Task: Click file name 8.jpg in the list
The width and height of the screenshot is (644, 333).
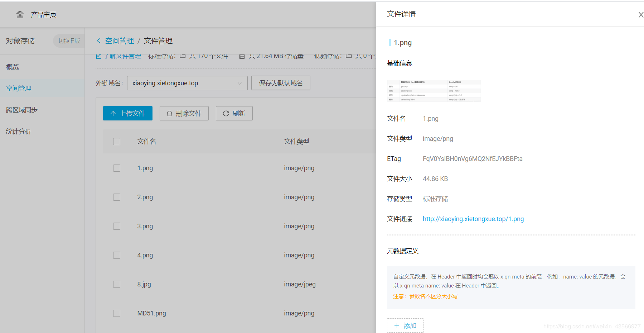Action: [144, 284]
